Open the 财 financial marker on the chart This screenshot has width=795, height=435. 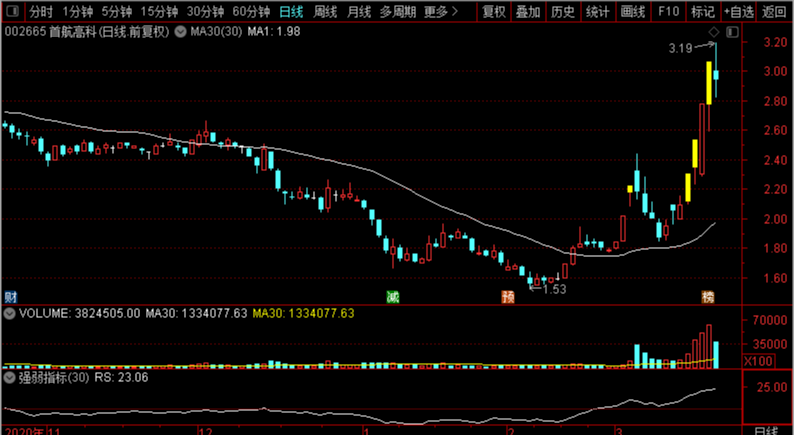[x=10, y=297]
